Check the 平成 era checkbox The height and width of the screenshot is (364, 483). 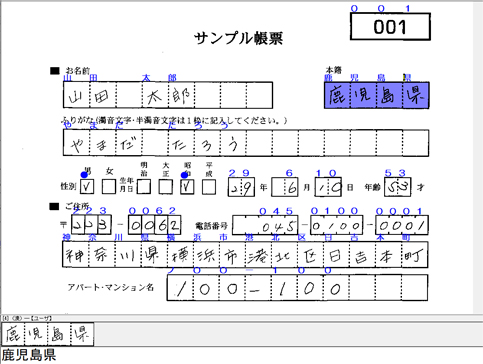tap(209, 187)
